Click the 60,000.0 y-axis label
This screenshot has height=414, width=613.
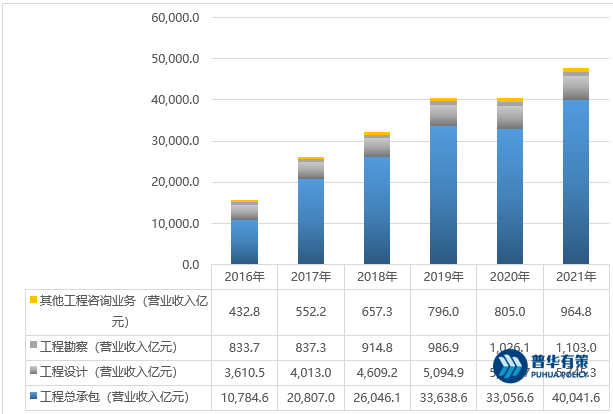point(176,18)
